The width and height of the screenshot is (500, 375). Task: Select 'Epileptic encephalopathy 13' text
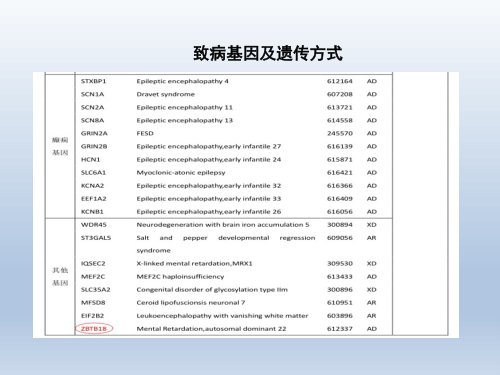184,120
